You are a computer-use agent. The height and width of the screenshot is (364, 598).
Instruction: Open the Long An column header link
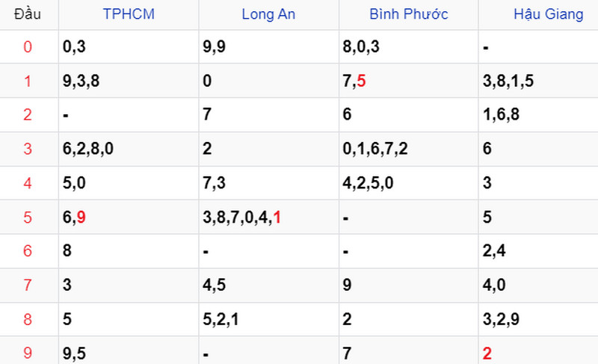(x=268, y=14)
